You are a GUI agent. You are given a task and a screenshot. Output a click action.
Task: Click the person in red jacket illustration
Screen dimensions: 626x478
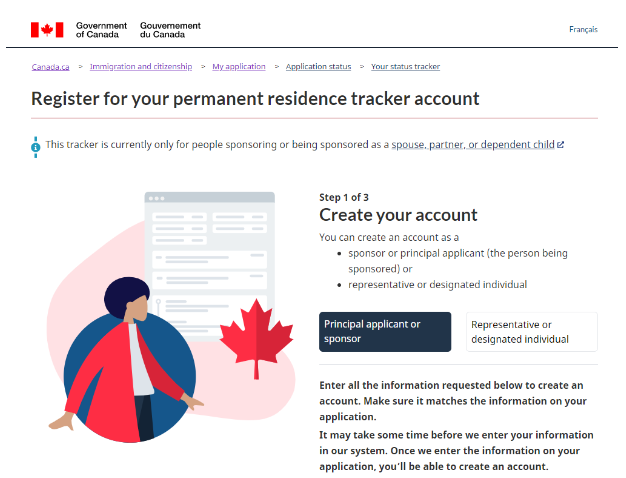pyautogui.click(x=128, y=359)
